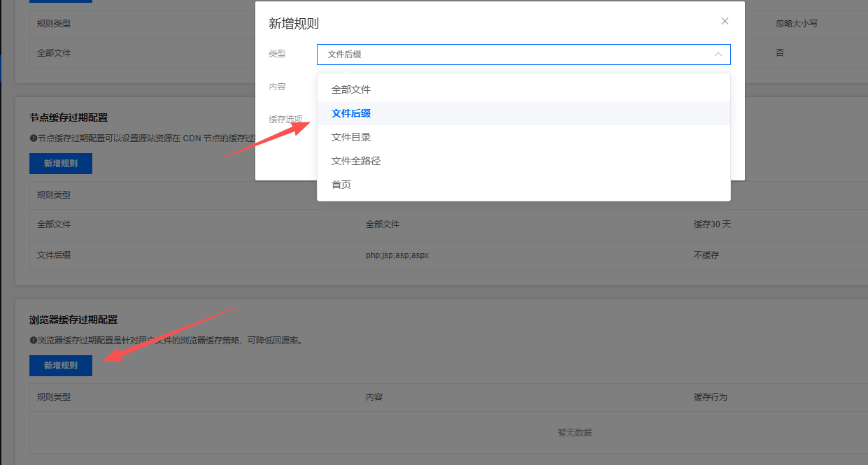Choose 首页 in the type dropdown
868x465 pixels.
click(341, 185)
